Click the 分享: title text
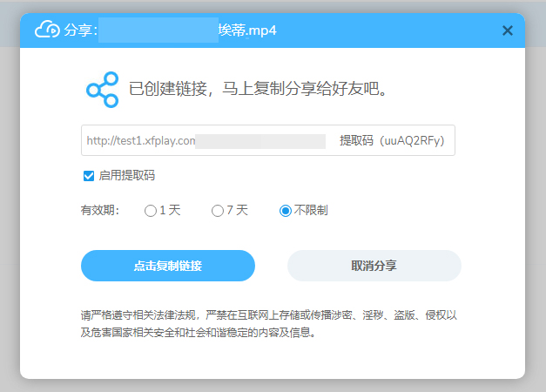The width and height of the screenshot is (546, 392). click(x=80, y=30)
